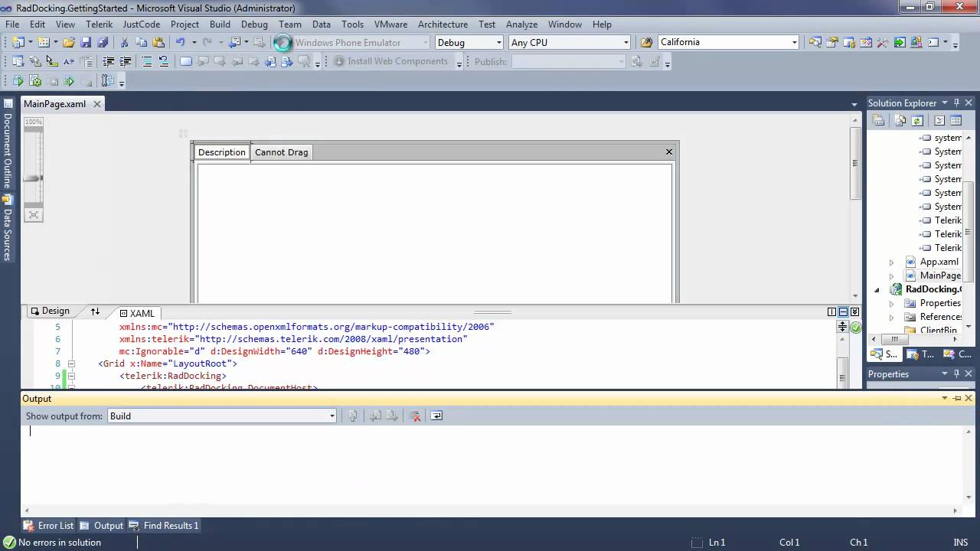The image size is (980, 551).
Task: Open the Undo history dropdown arrow
Action: pos(194,42)
